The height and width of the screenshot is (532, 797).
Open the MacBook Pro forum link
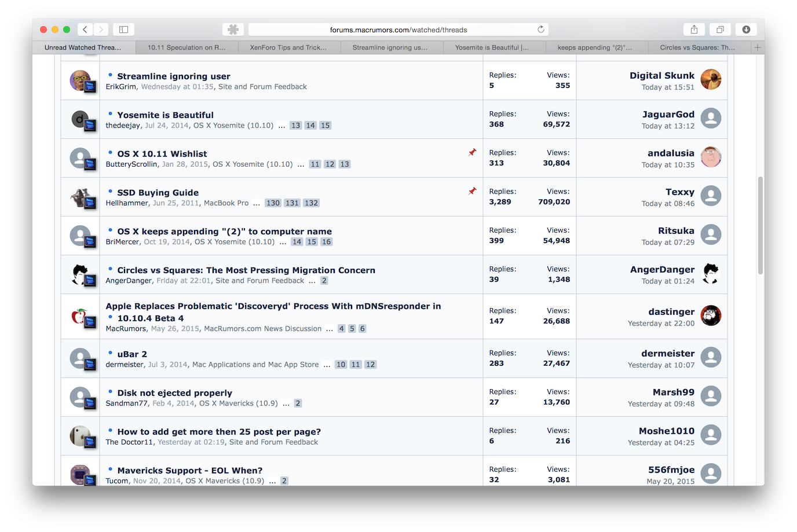(226, 203)
